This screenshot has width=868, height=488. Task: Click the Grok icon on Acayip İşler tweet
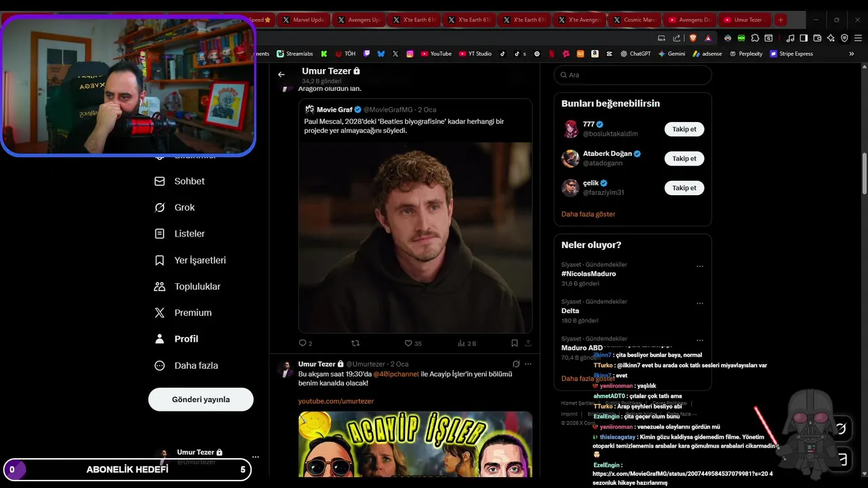(x=516, y=364)
